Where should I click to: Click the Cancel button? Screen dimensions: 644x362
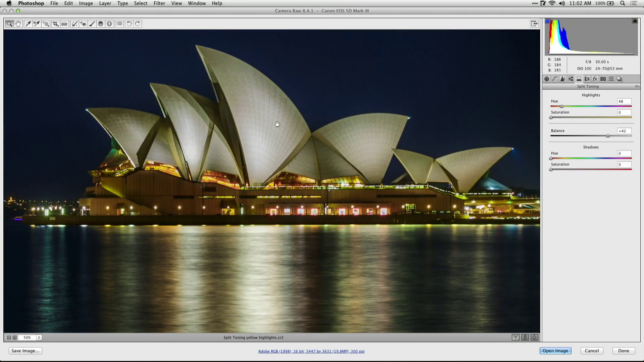tap(592, 351)
